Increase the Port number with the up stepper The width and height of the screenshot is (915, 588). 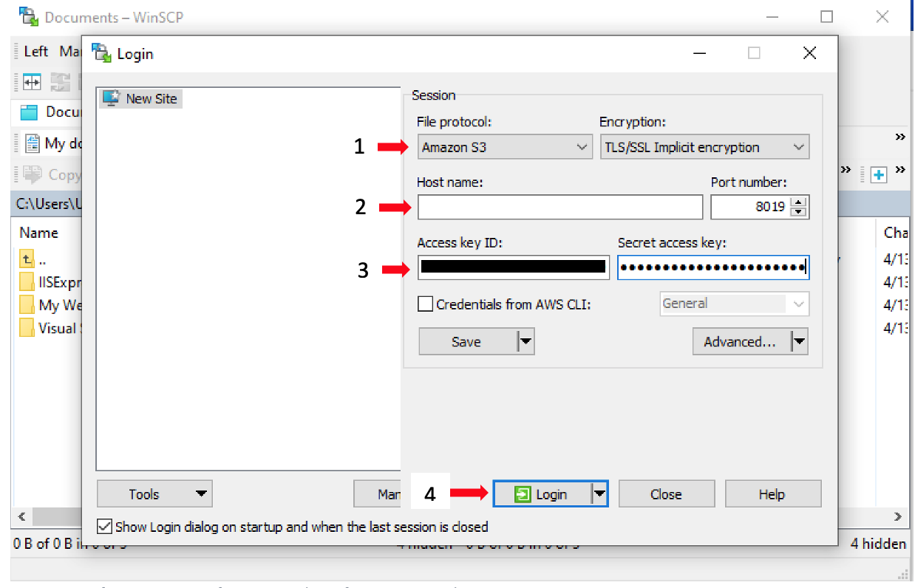[800, 202]
